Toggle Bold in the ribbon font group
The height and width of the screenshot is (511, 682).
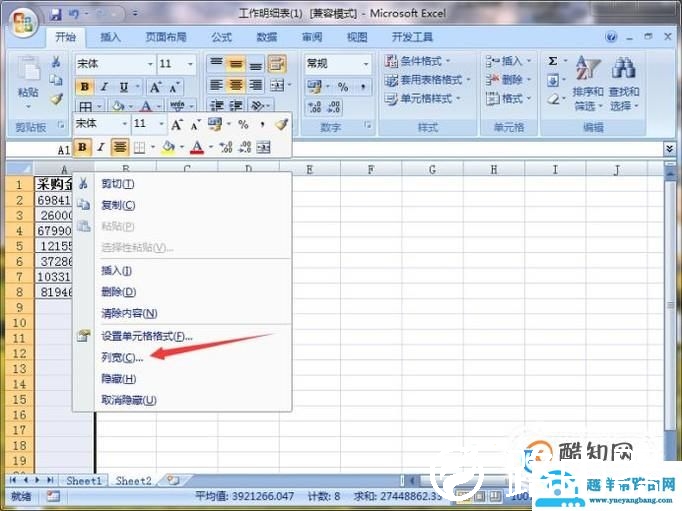tap(85, 87)
